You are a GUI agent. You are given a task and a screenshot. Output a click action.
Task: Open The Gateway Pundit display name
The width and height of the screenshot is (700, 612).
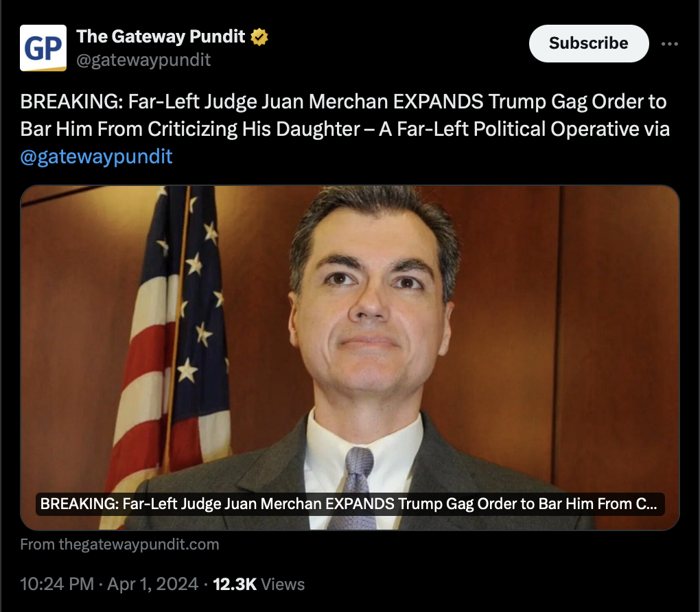pyautogui.click(x=161, y=36)
